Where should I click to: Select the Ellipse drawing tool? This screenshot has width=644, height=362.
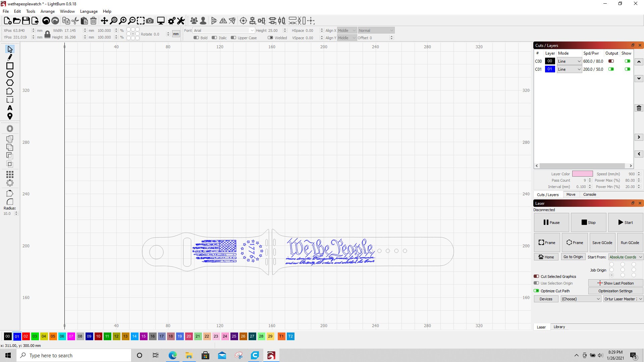point(10,74)
